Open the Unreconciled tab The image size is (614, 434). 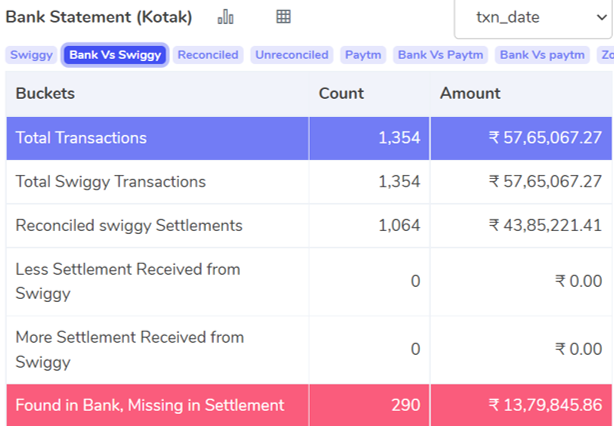(x=292, y=55)
